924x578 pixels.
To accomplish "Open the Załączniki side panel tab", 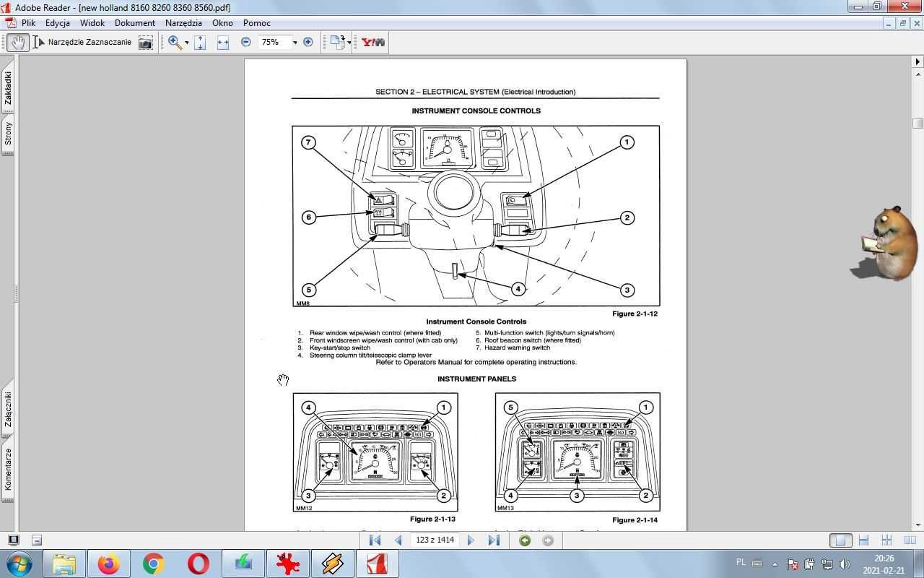I will [8, 409].
